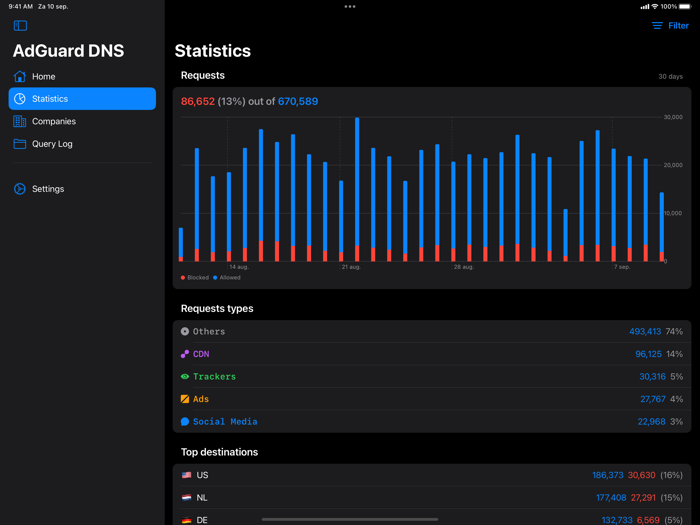Open the Home menu item
Image resolution: width=700 pixels, height=525 pixels.
coord(82,76)
